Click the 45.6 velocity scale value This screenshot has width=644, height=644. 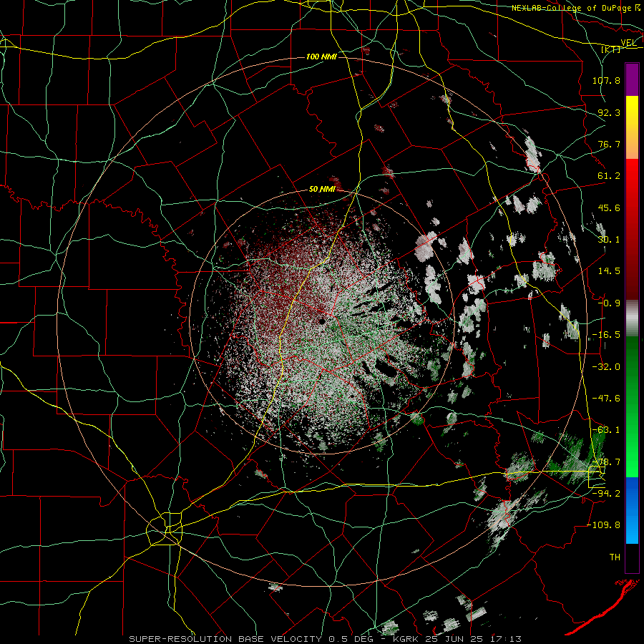[x=609, y=208]
